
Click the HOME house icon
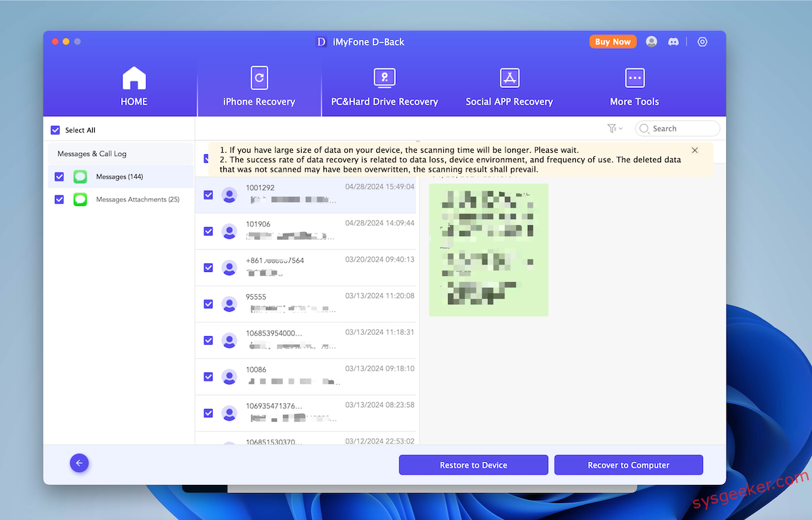(x=134, y=78)
